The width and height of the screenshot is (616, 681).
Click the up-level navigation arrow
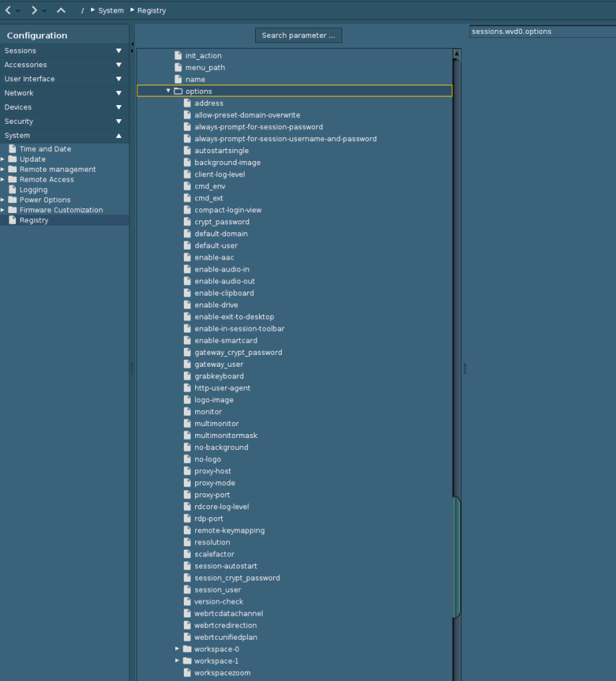pos(61,10)
